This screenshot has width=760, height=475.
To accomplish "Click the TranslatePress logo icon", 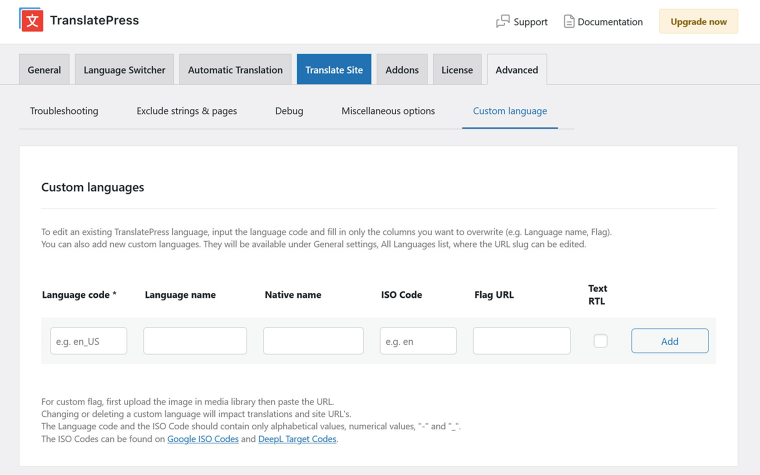I will 31,20.
